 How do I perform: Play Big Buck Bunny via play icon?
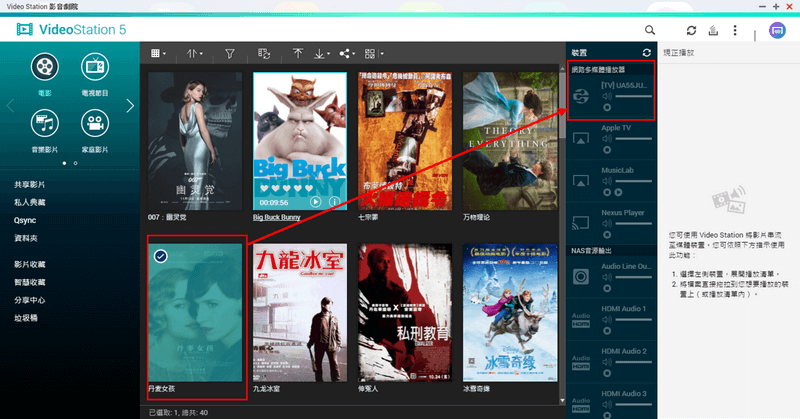click(x=316, y=202)
